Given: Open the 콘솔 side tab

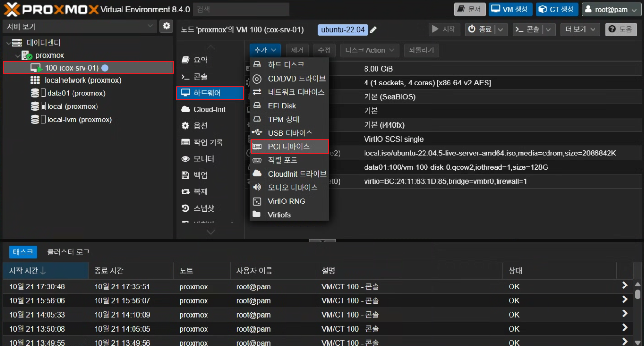Looking at the screenshot, I should pos(210,77).
